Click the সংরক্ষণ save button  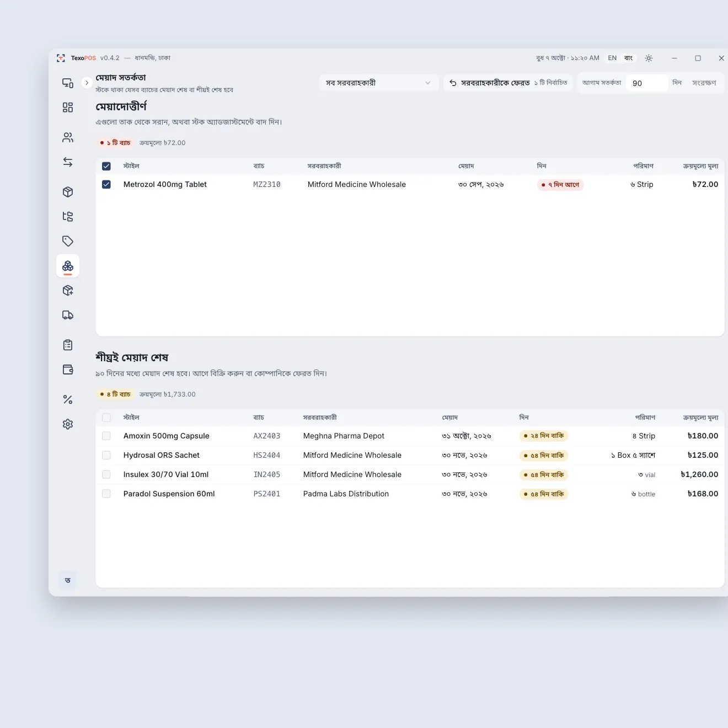click(x=704, y=83)
